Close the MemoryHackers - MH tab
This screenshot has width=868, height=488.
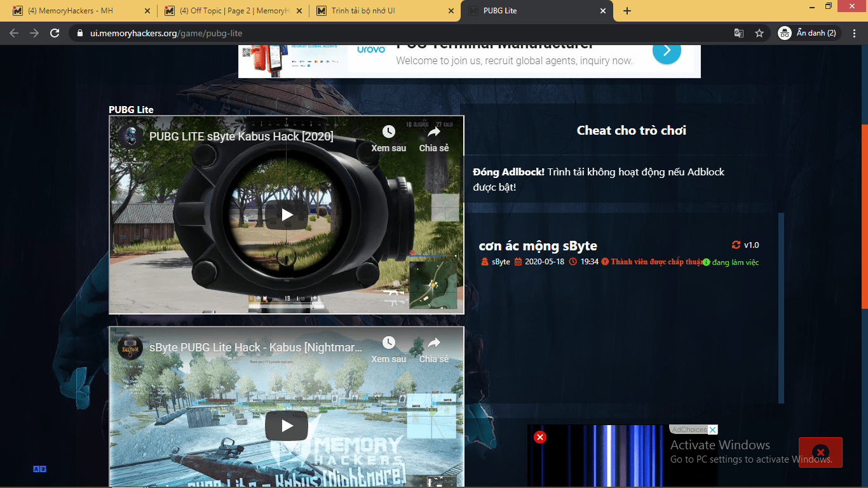(x=147, y=11)
